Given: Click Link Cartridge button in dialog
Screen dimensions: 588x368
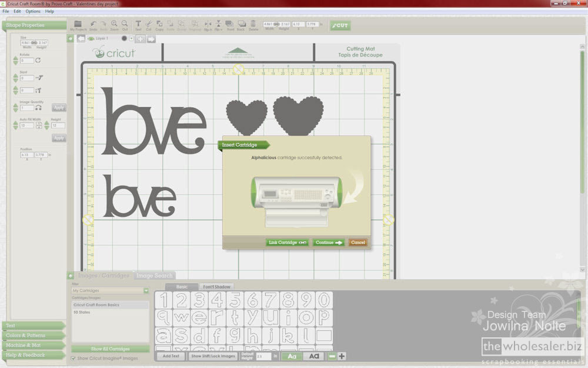Looking at the screenshot, I should pos(288,243).
